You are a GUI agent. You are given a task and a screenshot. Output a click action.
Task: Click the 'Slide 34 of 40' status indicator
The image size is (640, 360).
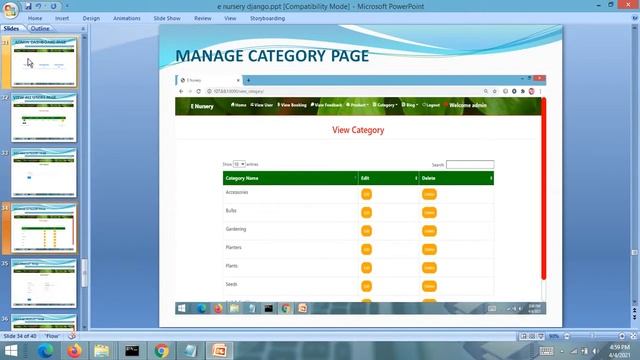20,336
